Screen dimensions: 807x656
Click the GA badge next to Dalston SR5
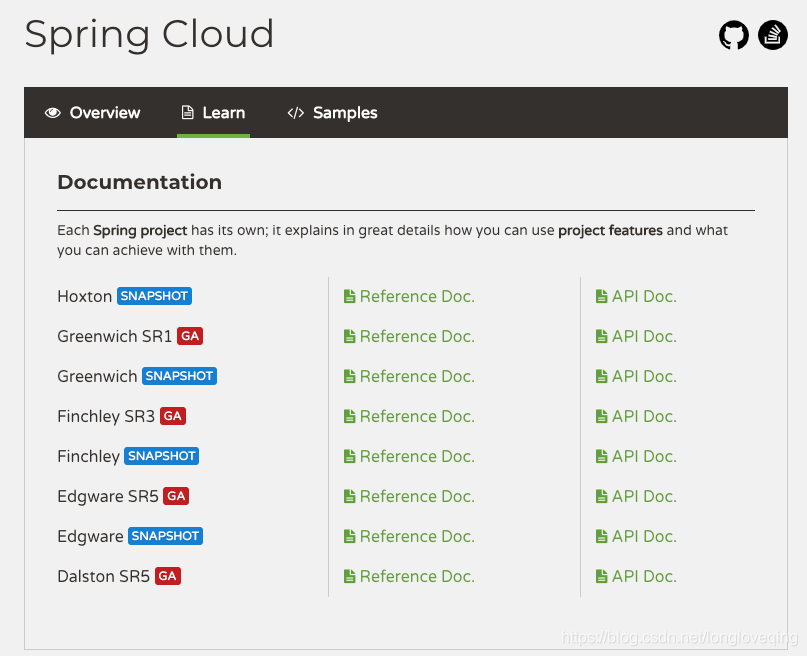pos(168,576)
